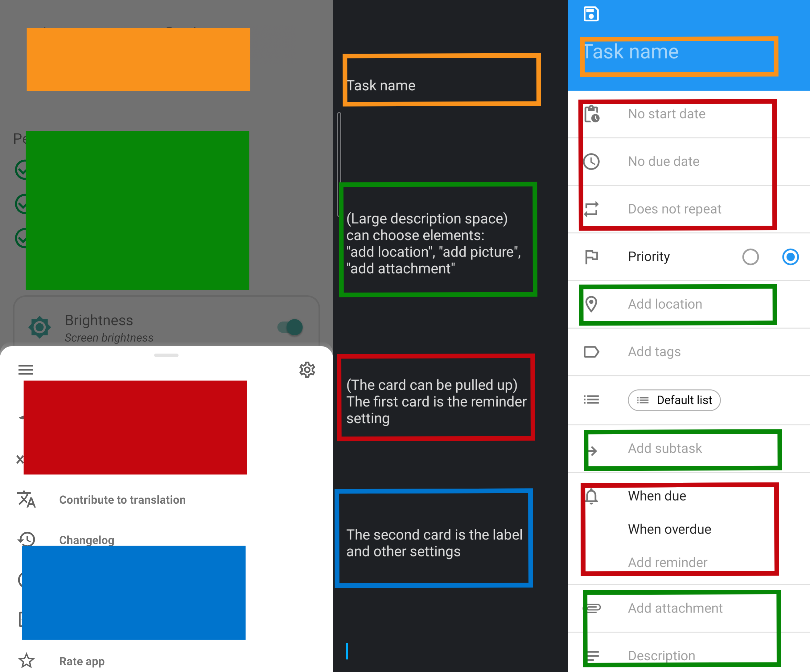Viewport: 810px width, 672px height.
Task: Click the bottom sheet drag handle
Action: [x=166, y=355]
